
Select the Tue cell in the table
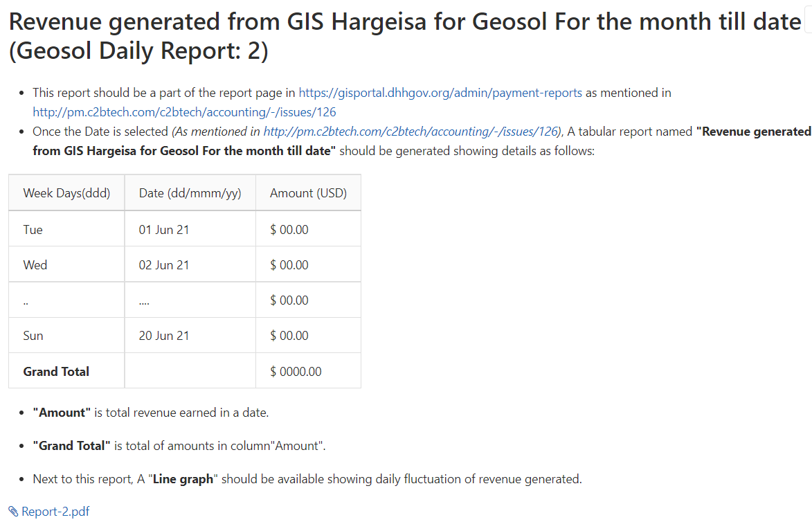67,229
